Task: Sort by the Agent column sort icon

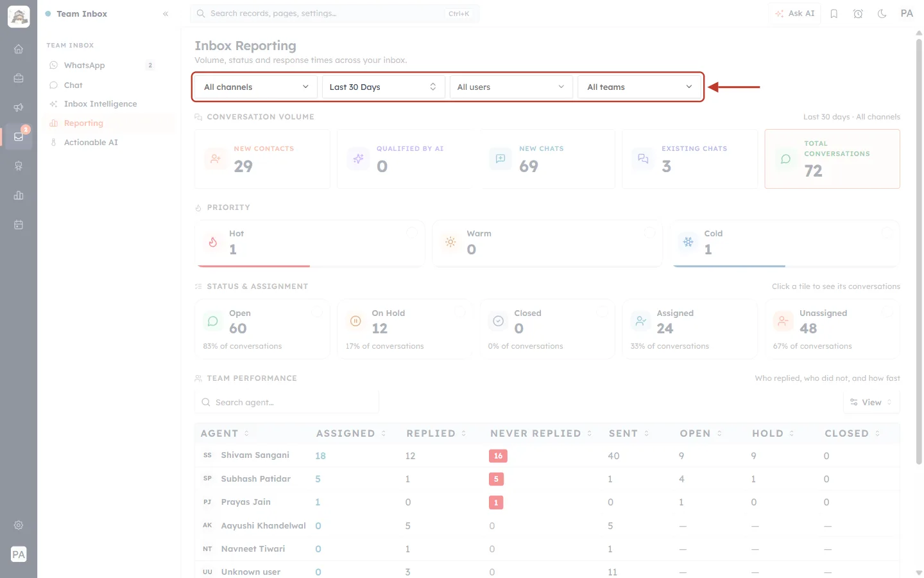Action: pos(246,433)
